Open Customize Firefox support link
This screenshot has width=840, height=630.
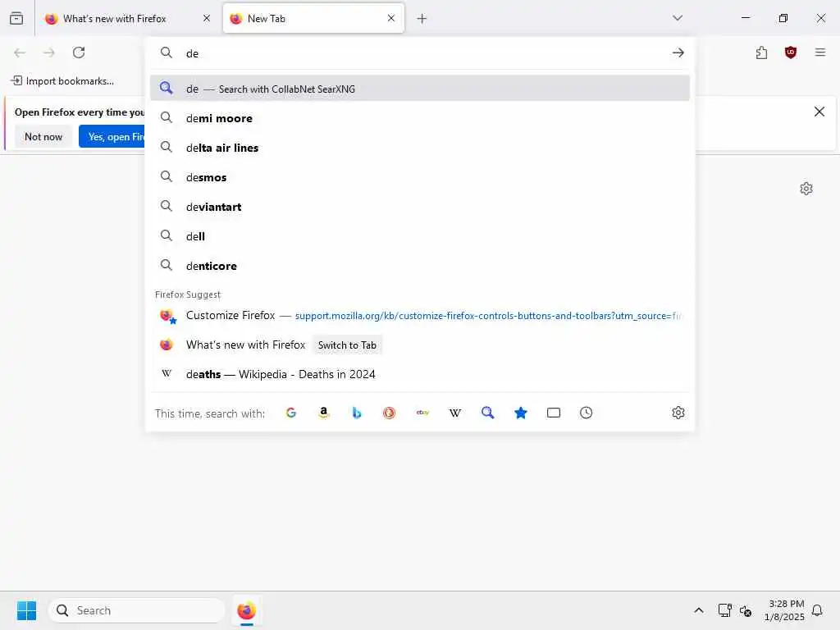[x=420, y=316]
